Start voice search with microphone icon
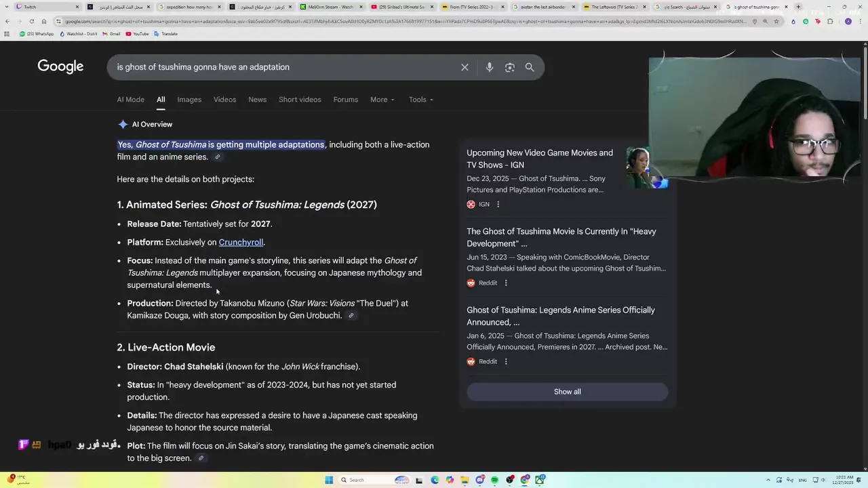868x488 pixels. point(489,67)
